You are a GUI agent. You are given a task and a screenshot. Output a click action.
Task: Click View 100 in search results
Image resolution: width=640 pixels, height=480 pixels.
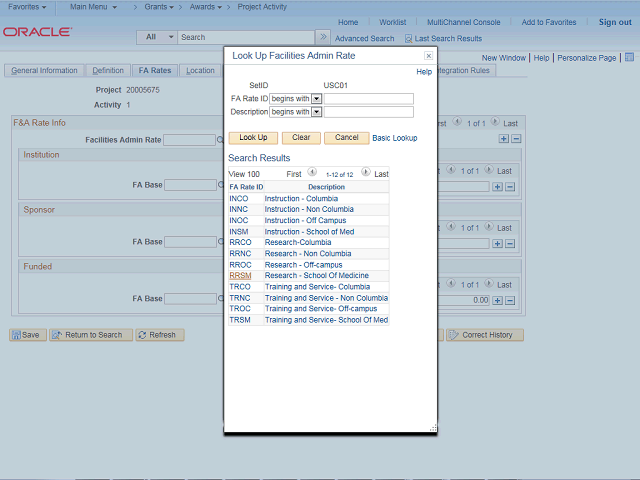244,174
